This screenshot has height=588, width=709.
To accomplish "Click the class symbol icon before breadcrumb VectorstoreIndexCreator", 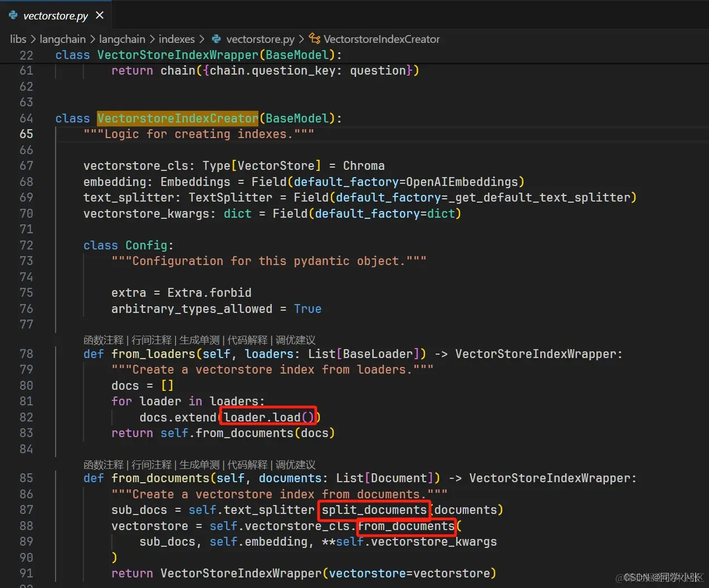I will 315,39.
